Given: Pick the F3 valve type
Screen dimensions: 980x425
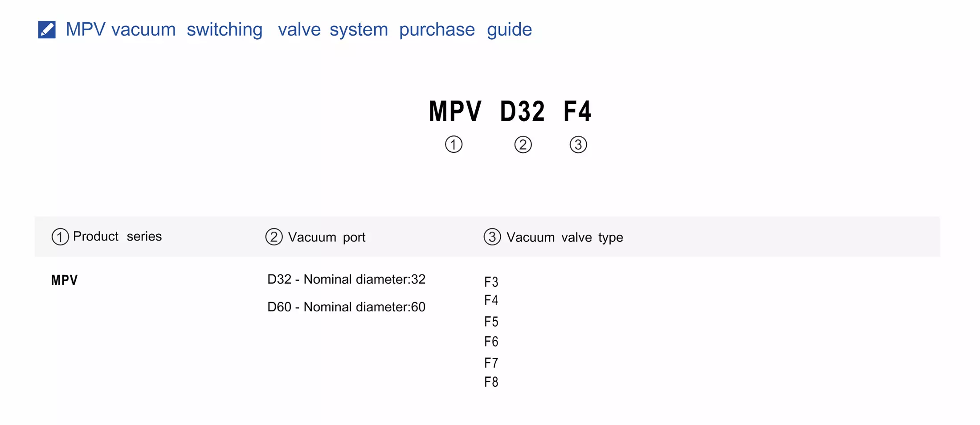Looking at the screenshot, I should (x=491, y=282).
